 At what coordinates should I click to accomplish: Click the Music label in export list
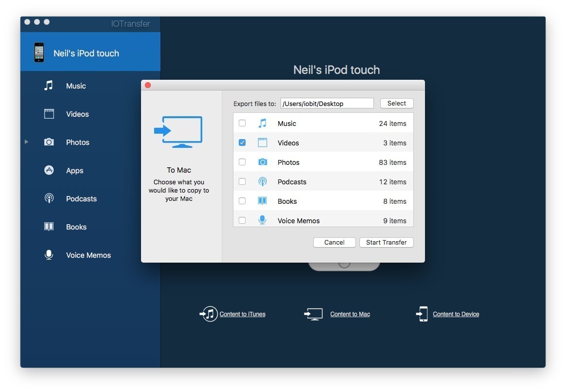coord(286,124)
